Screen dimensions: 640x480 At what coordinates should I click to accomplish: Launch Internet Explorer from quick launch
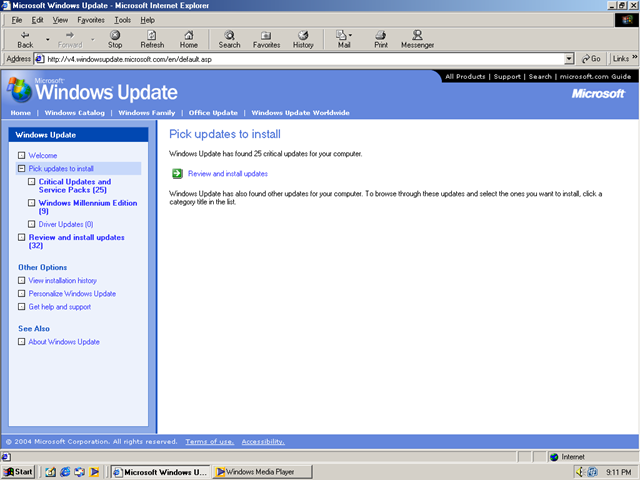[x=65, y=472]
